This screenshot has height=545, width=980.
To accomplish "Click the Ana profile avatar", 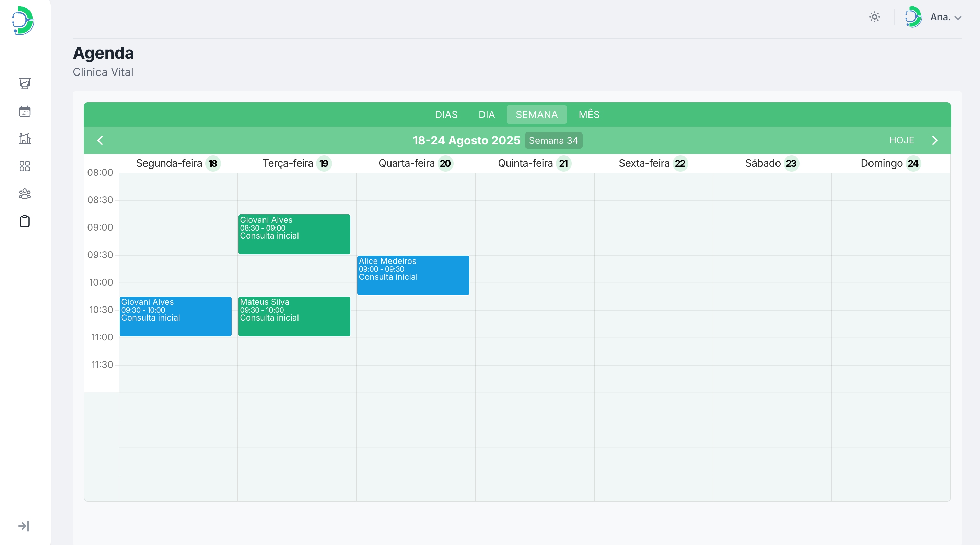I will pyautogui.click(x=913, y=17).
